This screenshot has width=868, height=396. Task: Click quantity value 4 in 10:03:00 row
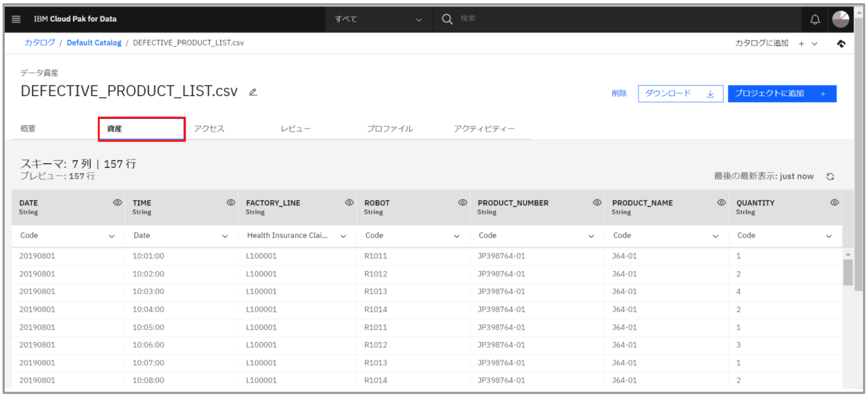[x=738, y=292]
